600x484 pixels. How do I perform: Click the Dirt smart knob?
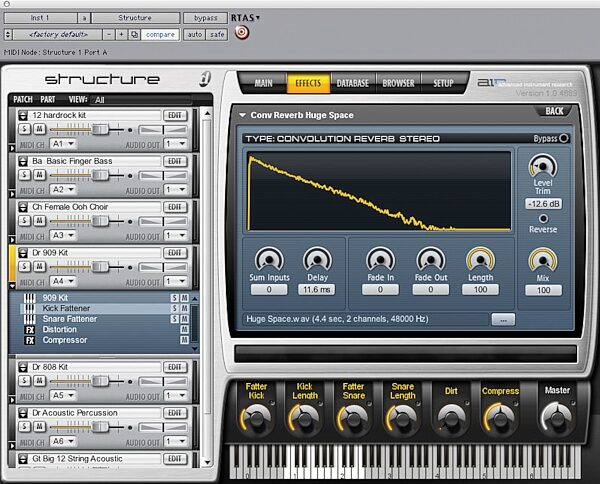[451, 418]
